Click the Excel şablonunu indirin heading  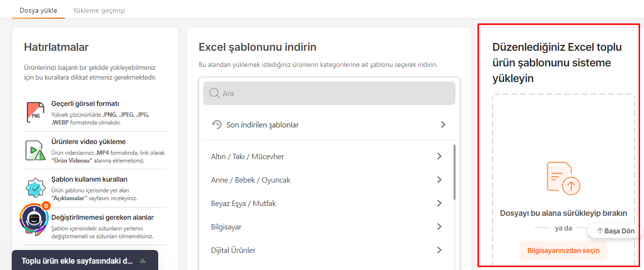click(257, 47)
